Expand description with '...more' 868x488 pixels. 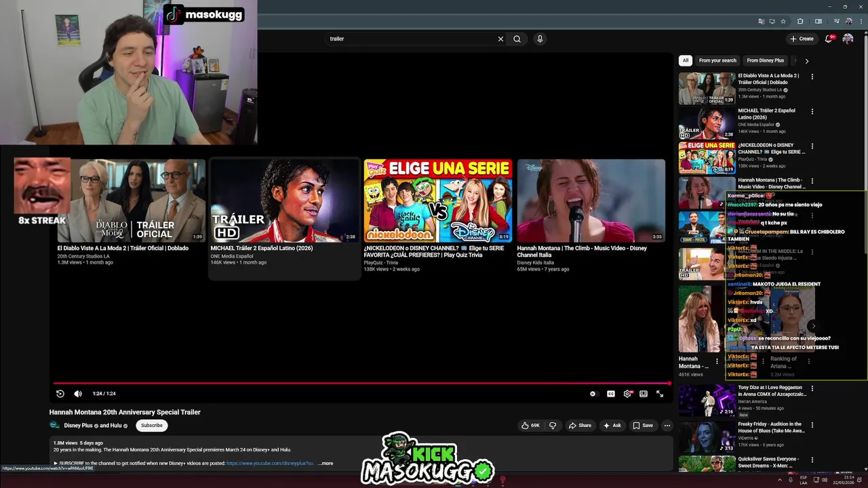click(x=326, y=464)
